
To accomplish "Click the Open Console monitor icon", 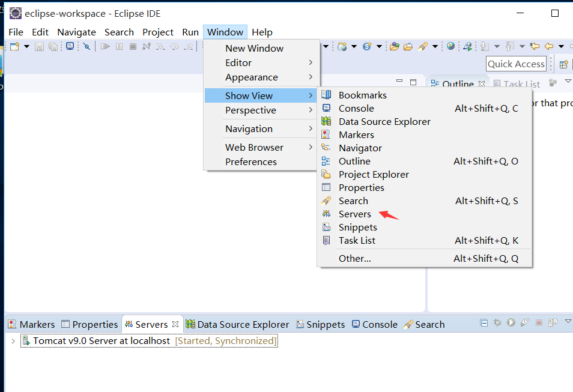I will point(70,46).
